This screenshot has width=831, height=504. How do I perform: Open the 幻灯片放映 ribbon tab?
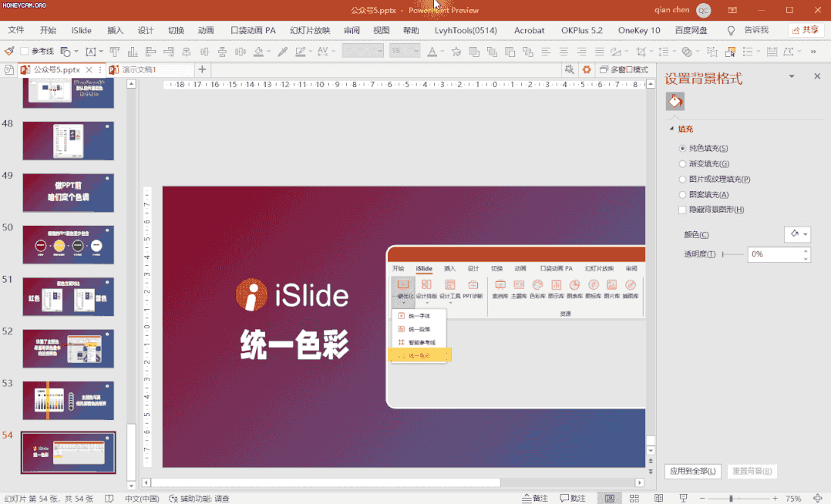pyautogui.click(x=310, y=30)
